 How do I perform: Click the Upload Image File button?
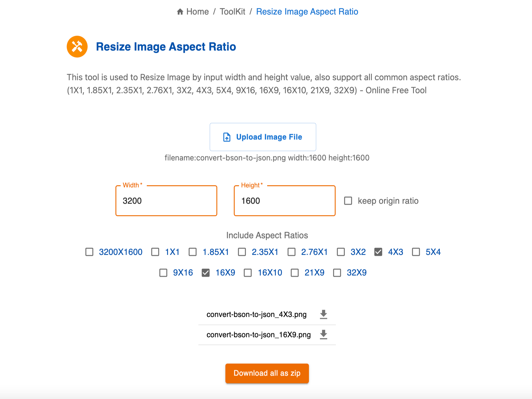(263, 137)
